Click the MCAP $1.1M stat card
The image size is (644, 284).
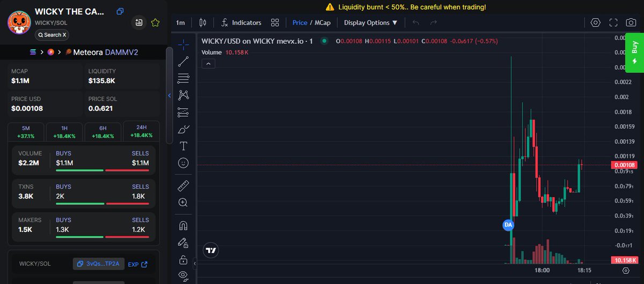pos(45,77)
